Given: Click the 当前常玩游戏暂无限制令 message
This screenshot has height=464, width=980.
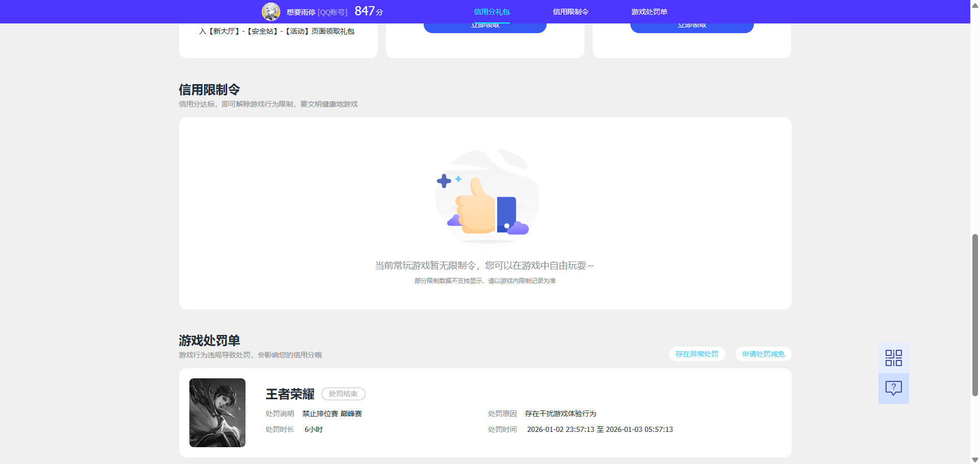Looking at the screenshot, I should (485, 266).
